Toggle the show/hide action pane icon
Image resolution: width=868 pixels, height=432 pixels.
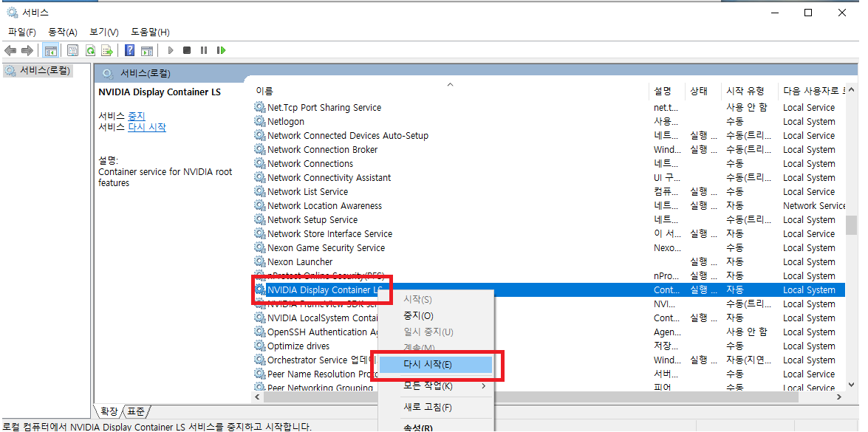147,50
